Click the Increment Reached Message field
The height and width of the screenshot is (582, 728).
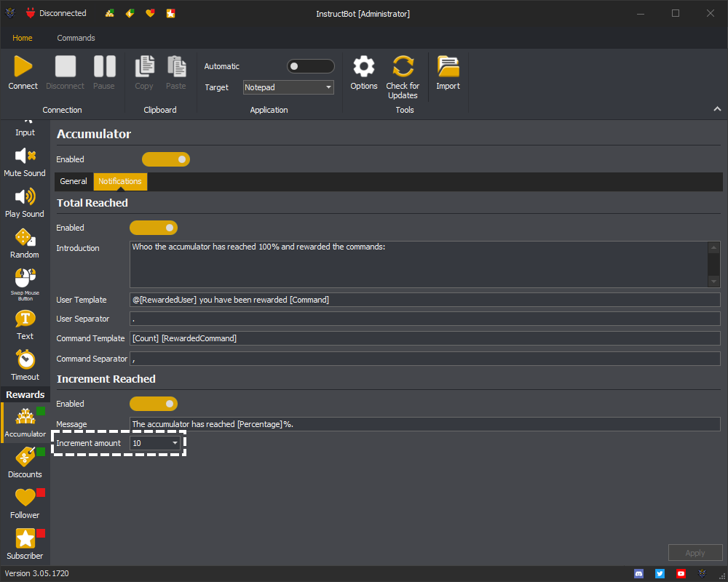pyautogui.click(x=425, y=424)
